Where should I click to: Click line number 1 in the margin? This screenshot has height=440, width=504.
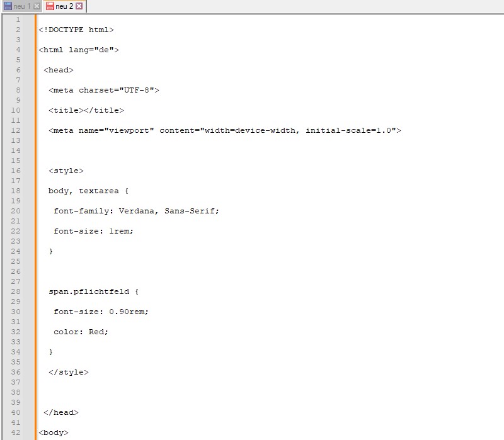[18, 20]
